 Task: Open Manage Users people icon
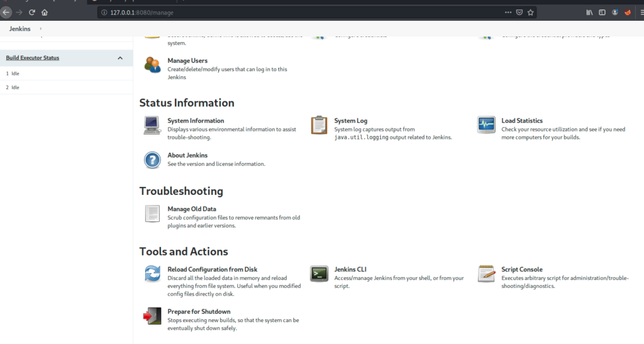click(x=152, y=65)
